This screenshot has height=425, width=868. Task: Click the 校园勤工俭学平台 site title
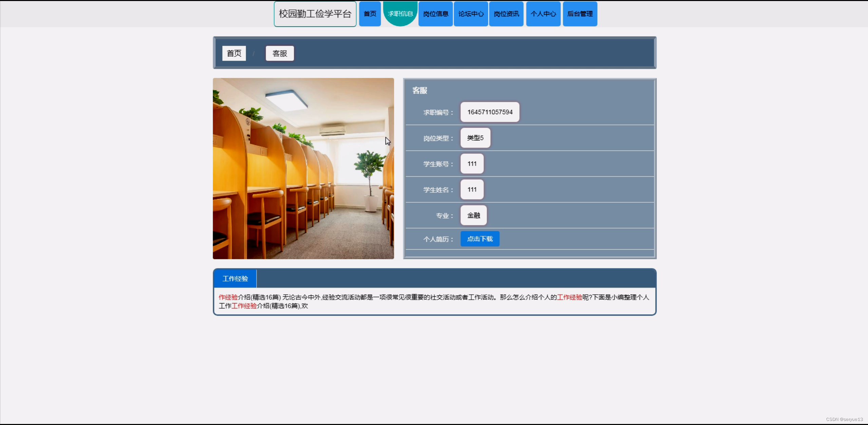pos(315,14)
